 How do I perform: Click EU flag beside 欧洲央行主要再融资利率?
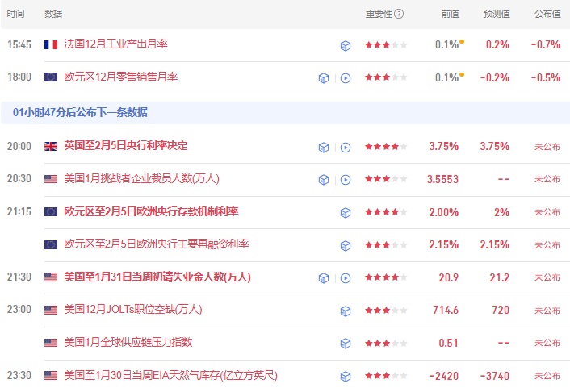(x=51, y=245)
